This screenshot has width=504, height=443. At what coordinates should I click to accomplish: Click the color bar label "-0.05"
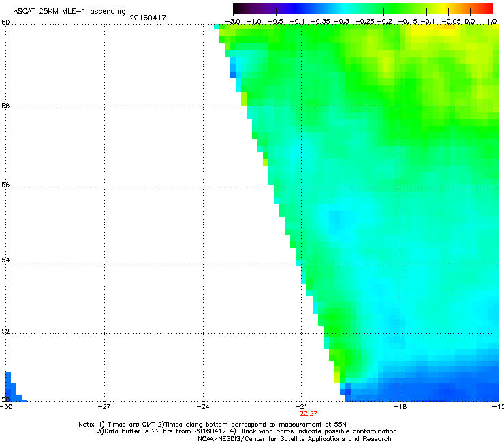point(451,22)
